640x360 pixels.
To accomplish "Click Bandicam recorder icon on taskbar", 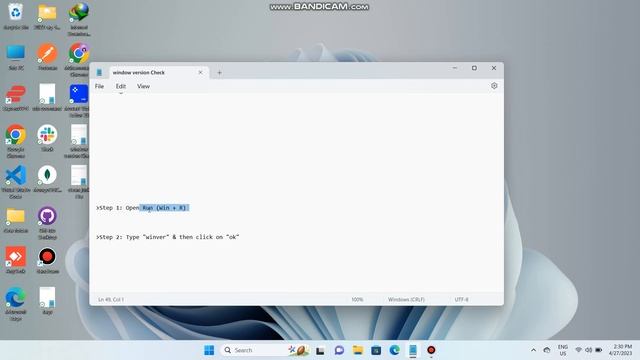I will (431, 350).
